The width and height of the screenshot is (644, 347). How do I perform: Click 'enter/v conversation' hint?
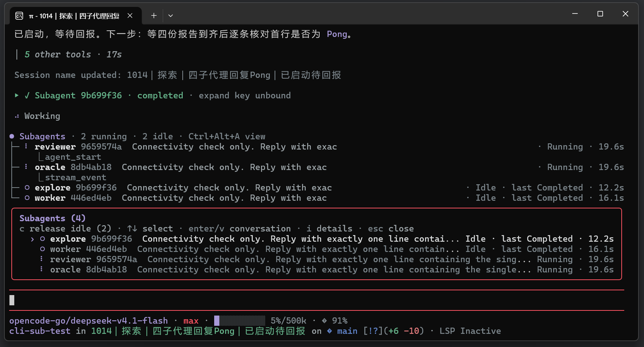pyautogui.click(x=239, y=229)
